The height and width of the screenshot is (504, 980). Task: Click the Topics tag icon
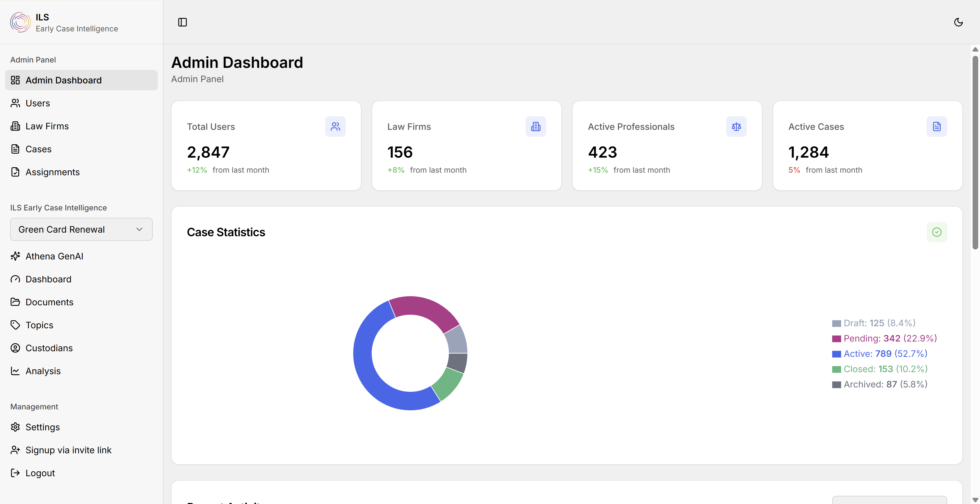pos(15,325)
